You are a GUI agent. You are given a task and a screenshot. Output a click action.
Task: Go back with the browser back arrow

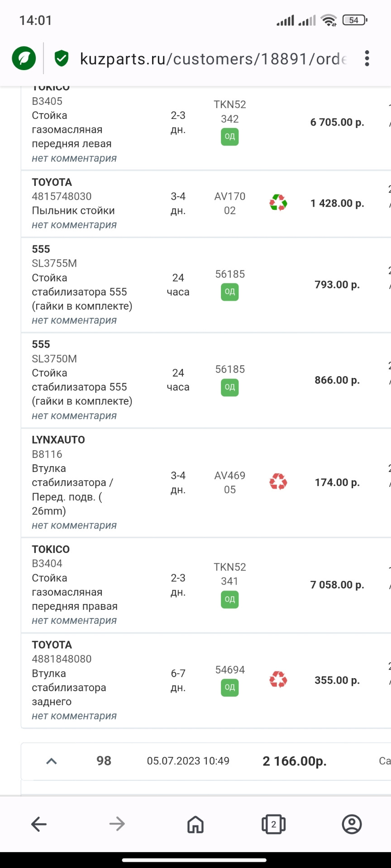pyautogui.click(x=39, y=824)
